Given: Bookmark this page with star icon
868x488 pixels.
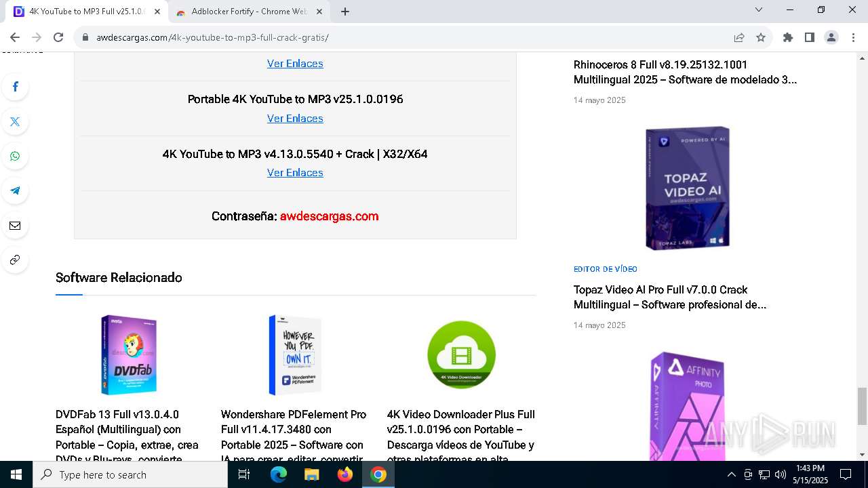Looking at the screenshot, I should pyautogui.click(x=761, y=37).
